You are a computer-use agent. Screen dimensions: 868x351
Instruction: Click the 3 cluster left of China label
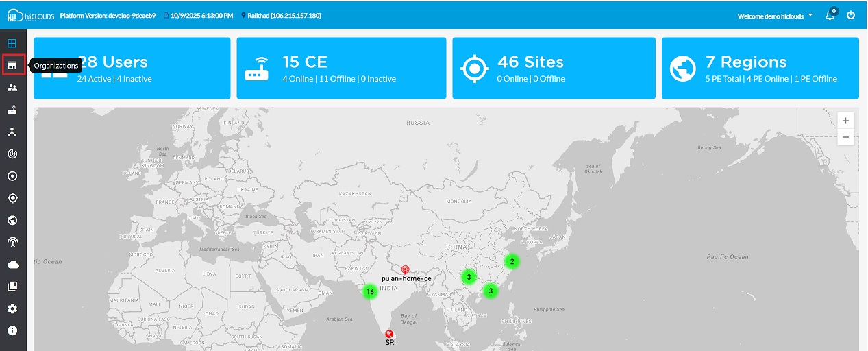tap(468, 277)
